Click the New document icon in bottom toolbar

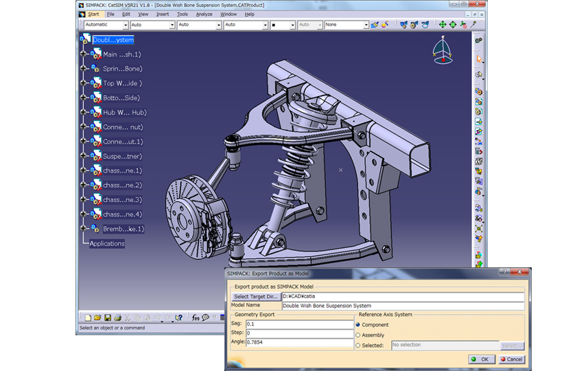click(88, 317)
